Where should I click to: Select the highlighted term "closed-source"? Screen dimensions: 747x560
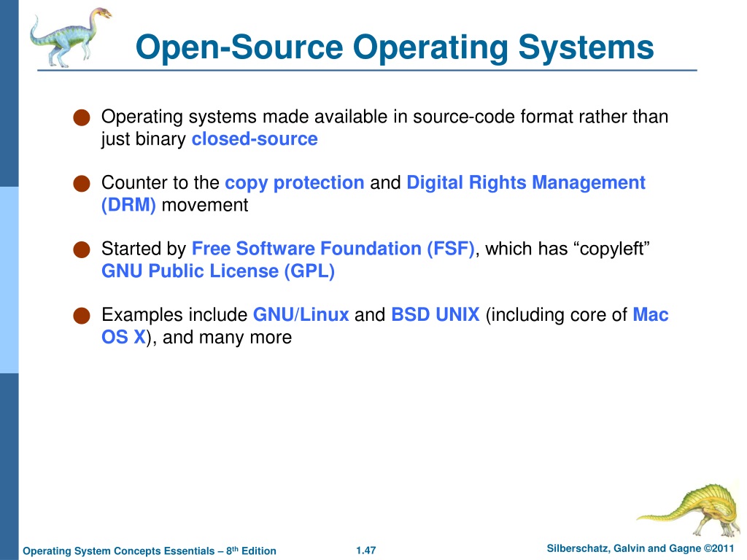click(x=255, y=139)
